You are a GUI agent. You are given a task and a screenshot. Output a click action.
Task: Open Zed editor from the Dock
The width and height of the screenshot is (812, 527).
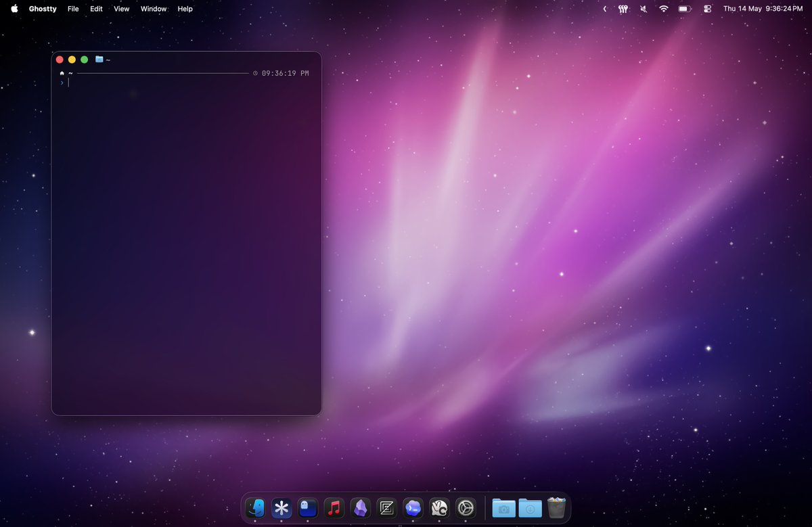[x=386, y=507]
